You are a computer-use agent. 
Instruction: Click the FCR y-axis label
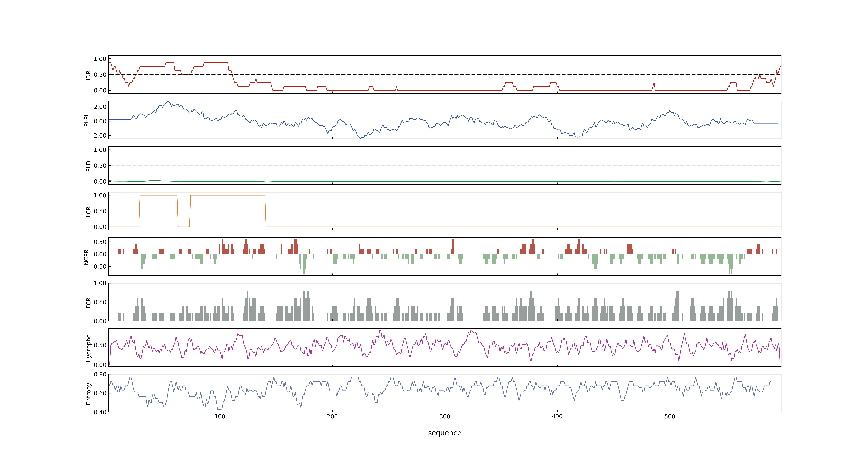tap(88, 302)
